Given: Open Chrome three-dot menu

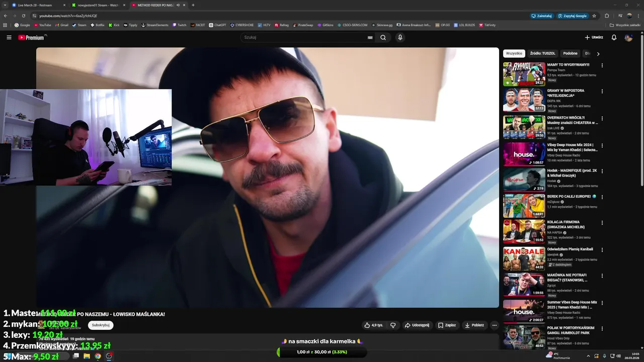Looking at the screenshot, I should click(x=638, y=16).
